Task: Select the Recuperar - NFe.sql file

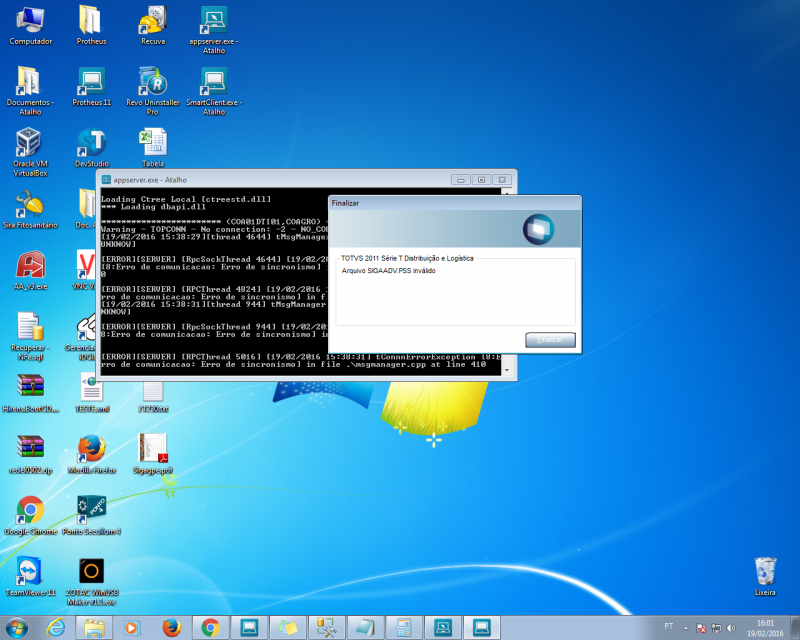Action: [x=30, y=336]
